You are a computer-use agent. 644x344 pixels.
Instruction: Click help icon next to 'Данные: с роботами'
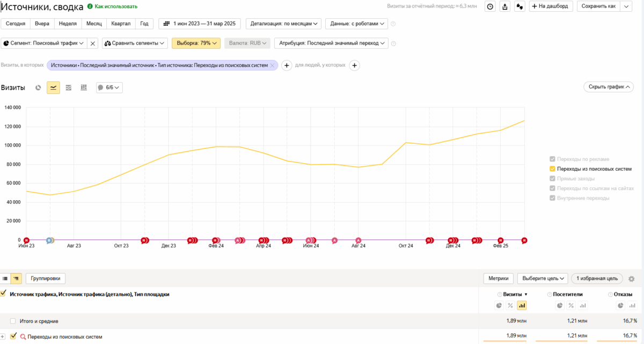tap(393, 24)
